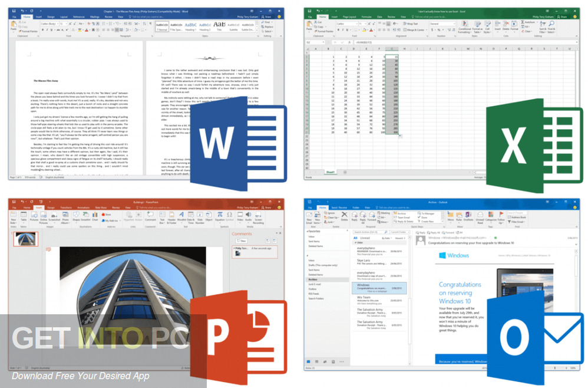Click Format as Table icon in Excel
Image resolution: width=588 pixels, height=388 pixels.
click(478, 23)
